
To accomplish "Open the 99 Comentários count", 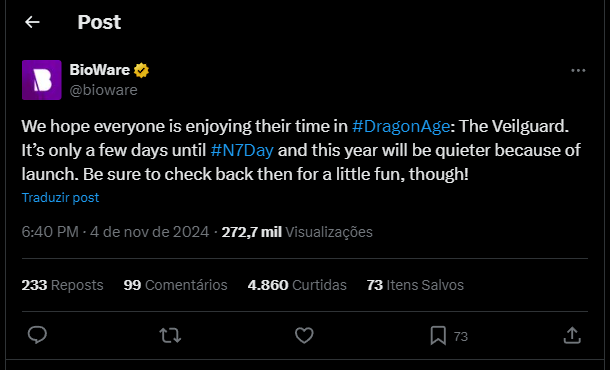I will point(175,285).
